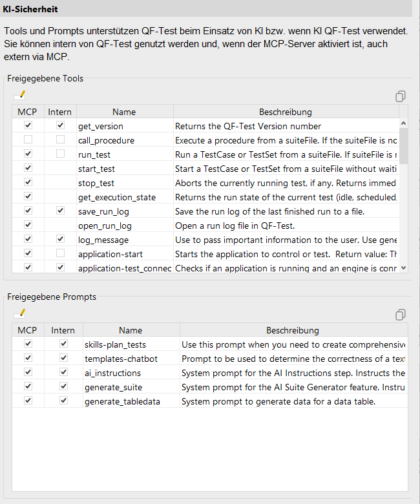Select the application-start name cell
420x504 pixels.
[125, 254]
